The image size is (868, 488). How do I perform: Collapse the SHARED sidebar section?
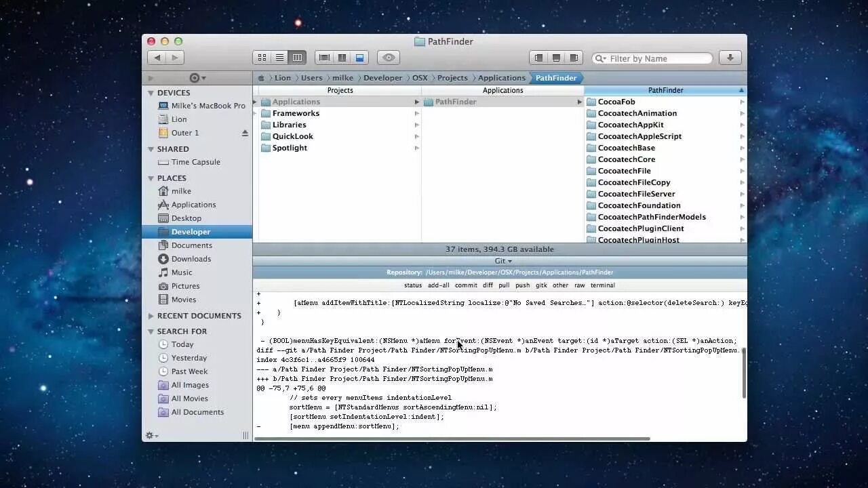point(151,149)
